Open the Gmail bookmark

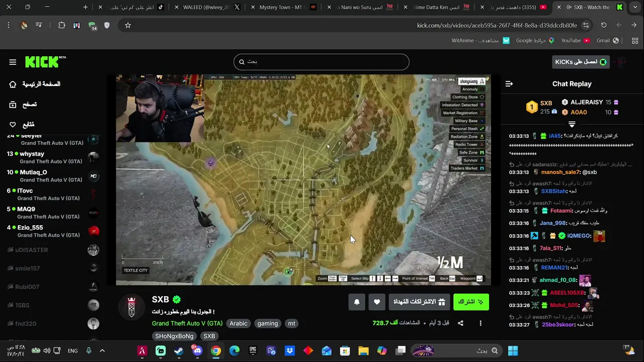(x=607, y=40)
